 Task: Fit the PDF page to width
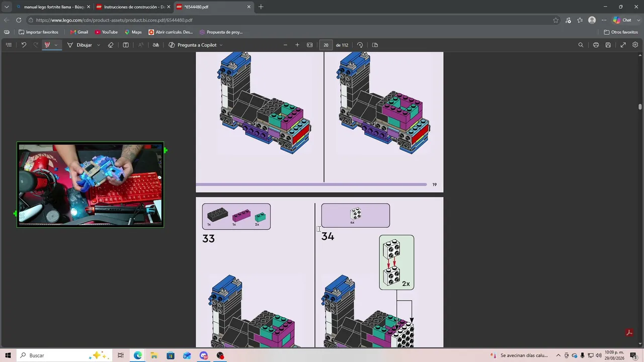pyautogui.click(x=310, y=45)
